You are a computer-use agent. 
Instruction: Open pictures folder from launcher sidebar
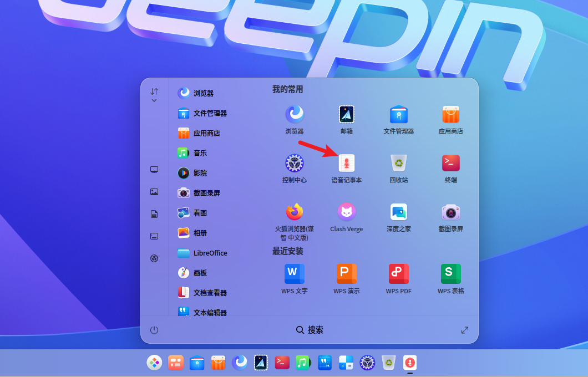pyautogui.click(x=154, y=192)
